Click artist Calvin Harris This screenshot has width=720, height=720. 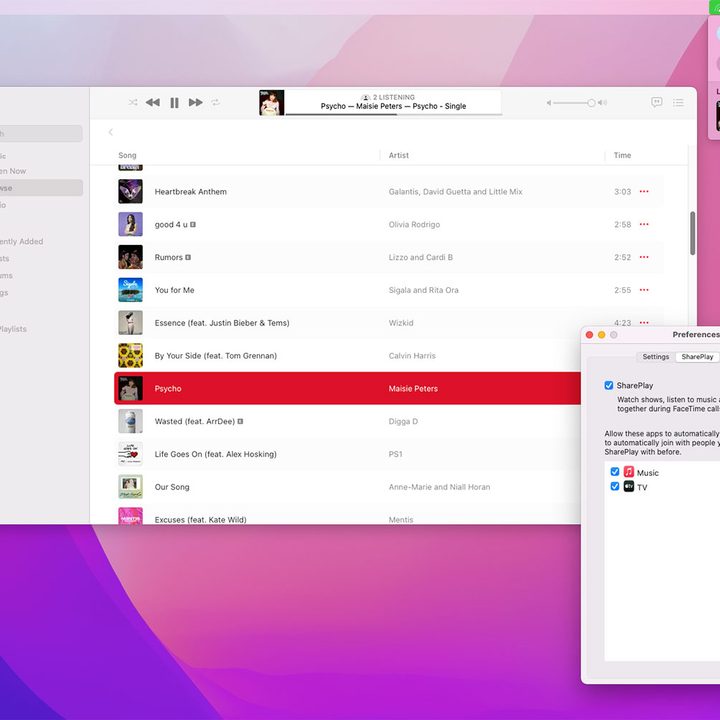pyautogui.click(x=412, y=356)
